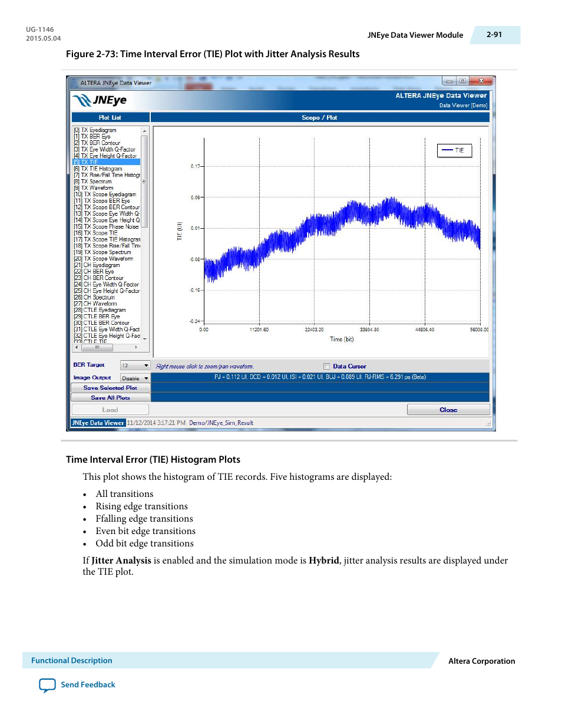Select [21] CH Eyediagram plot
Screen dimensions: 562x728
coord(97,265)
